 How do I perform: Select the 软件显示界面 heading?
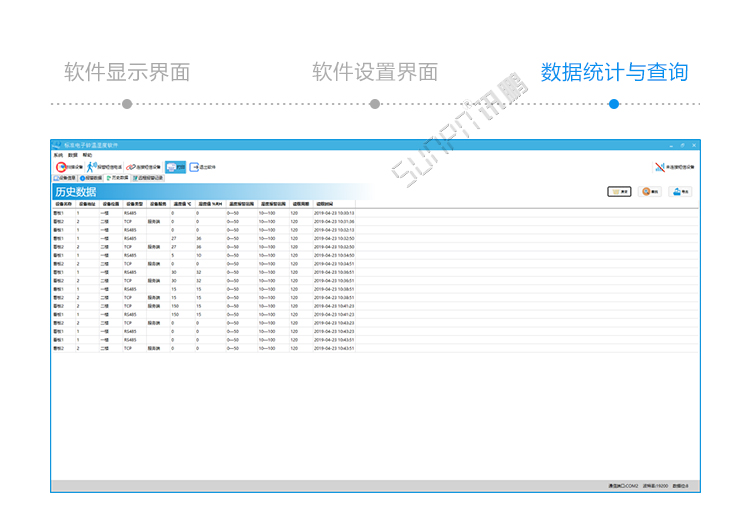127,72
